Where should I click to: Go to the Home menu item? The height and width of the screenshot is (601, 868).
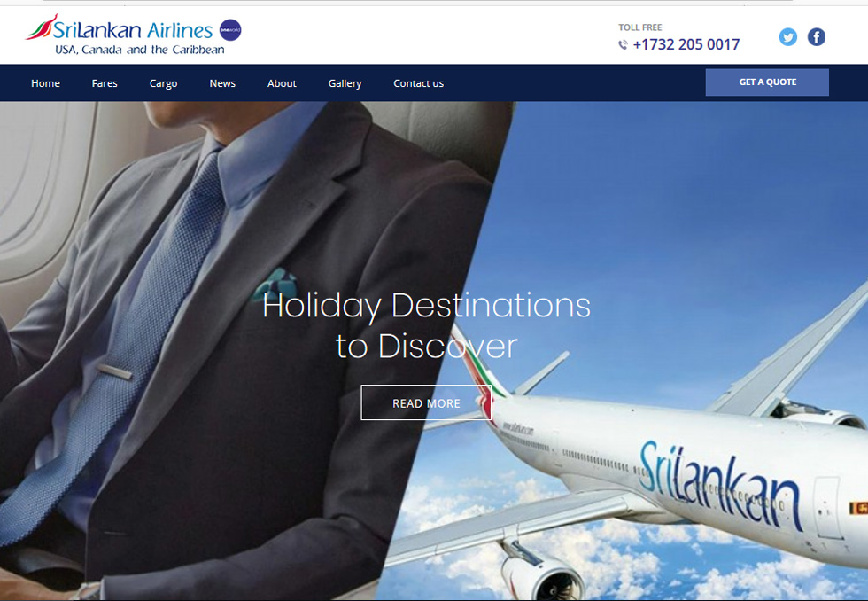pos(45,83)
